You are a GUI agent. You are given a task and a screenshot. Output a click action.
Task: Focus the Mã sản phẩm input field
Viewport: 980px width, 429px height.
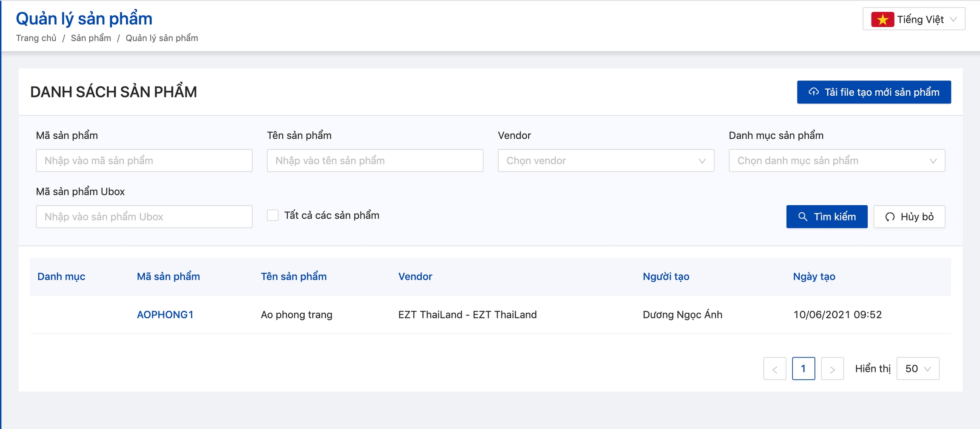[144, 160]
